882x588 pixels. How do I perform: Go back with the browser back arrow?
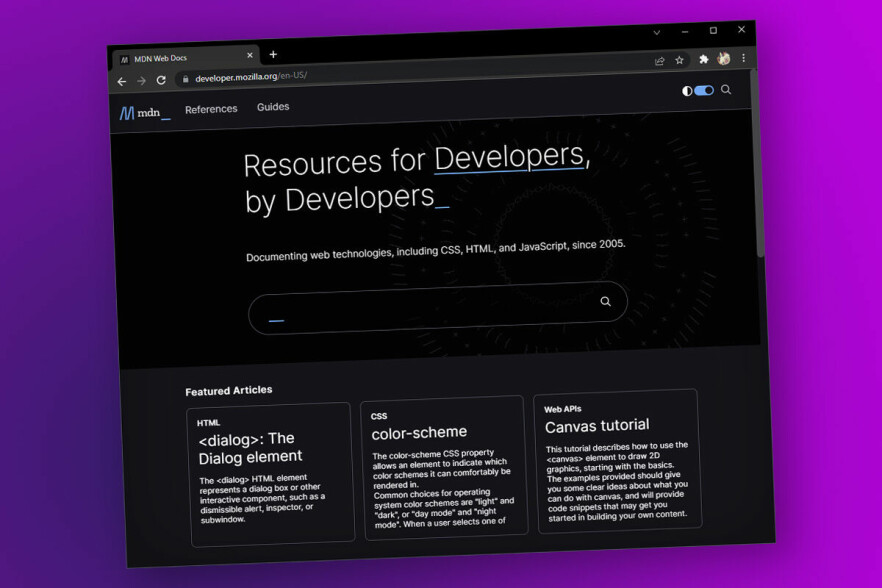(122, 82)
